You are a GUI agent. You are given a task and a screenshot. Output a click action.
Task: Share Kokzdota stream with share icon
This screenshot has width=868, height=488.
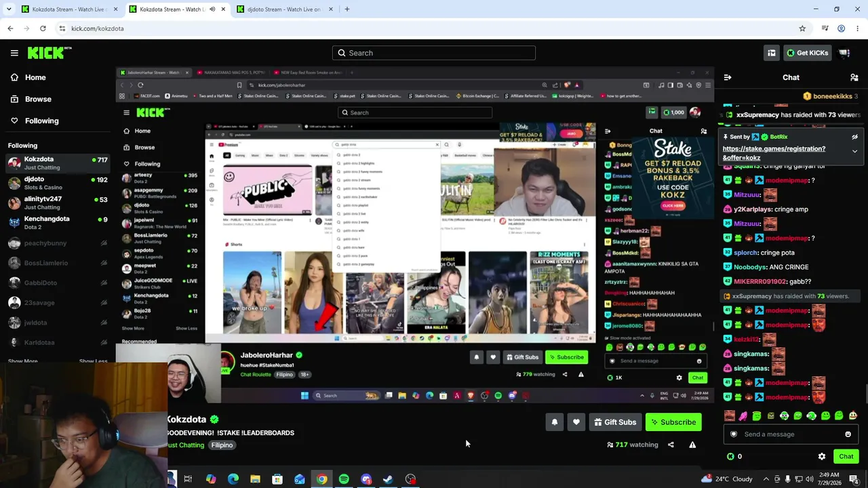(x=671, y=445)
